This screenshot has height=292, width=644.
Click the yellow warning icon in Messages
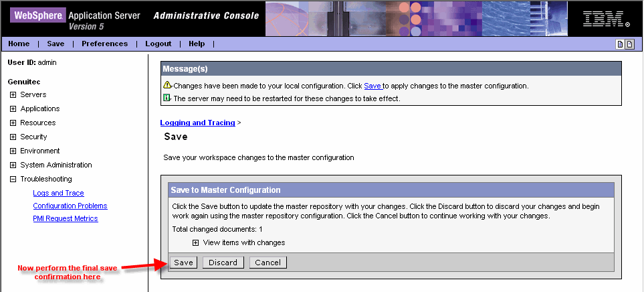[x=167, y=85]
